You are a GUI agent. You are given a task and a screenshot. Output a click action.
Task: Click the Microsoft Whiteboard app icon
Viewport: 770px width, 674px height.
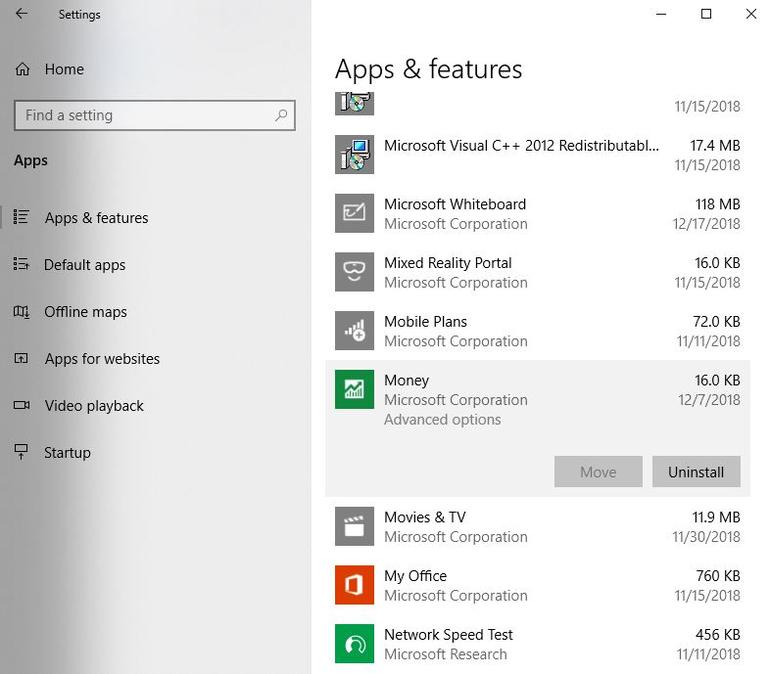[354, 213]
